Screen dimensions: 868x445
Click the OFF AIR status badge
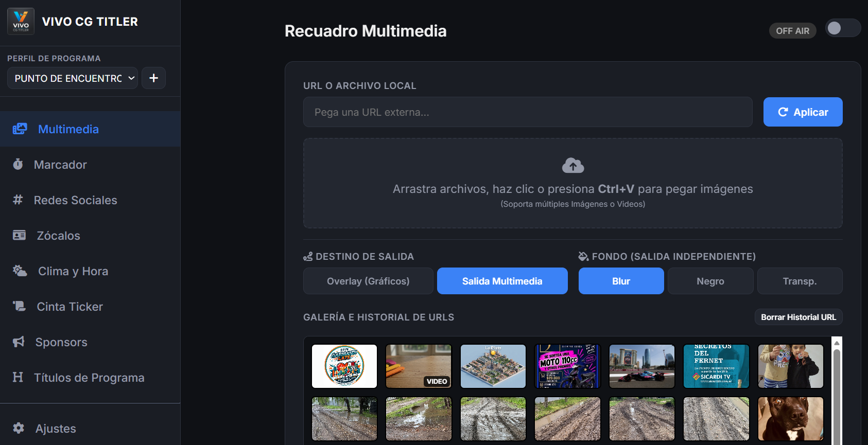792,31
